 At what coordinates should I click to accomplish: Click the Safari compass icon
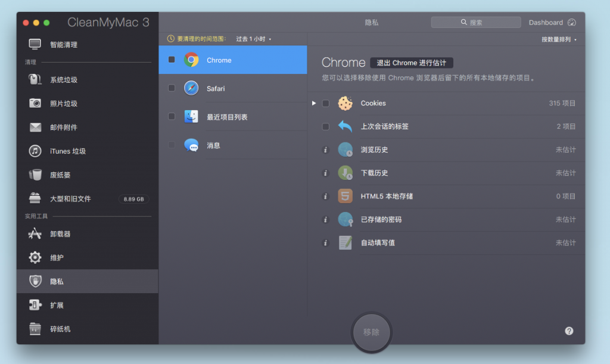(x=191, y=88)
